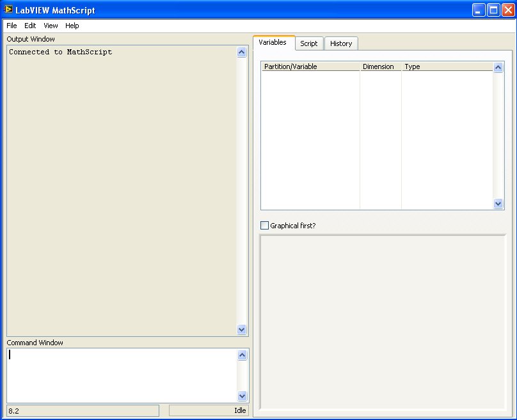
Task: Switch to the History tab
Action: tap(341, 43)
